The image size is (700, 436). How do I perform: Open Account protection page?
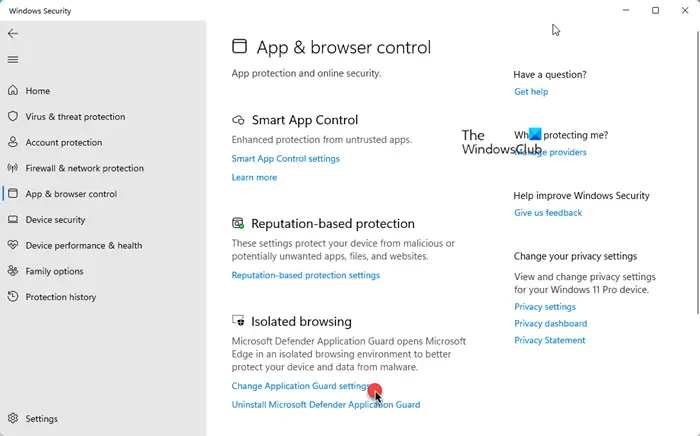tap(64, 143)
